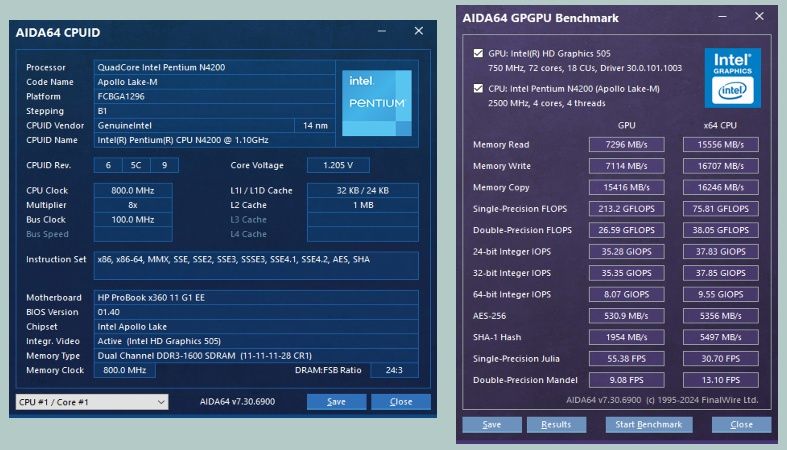Click Start Benchmark
The image size is (787, 450).
[649, 424]
